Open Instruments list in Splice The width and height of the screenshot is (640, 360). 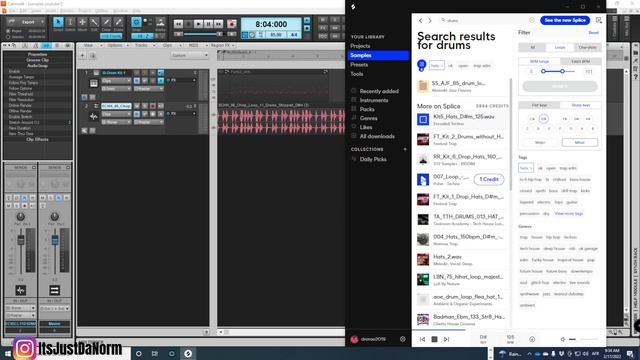point(374,100)
